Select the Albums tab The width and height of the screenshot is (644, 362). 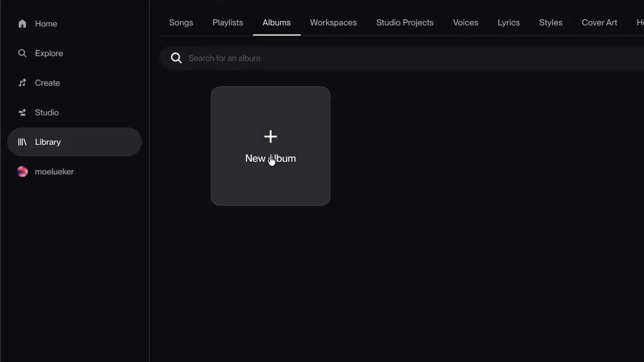277,23
